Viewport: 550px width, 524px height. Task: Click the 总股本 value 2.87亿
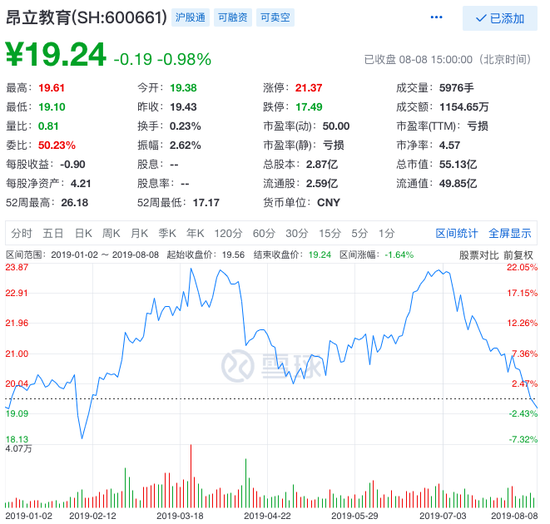(x=322, y=164)
